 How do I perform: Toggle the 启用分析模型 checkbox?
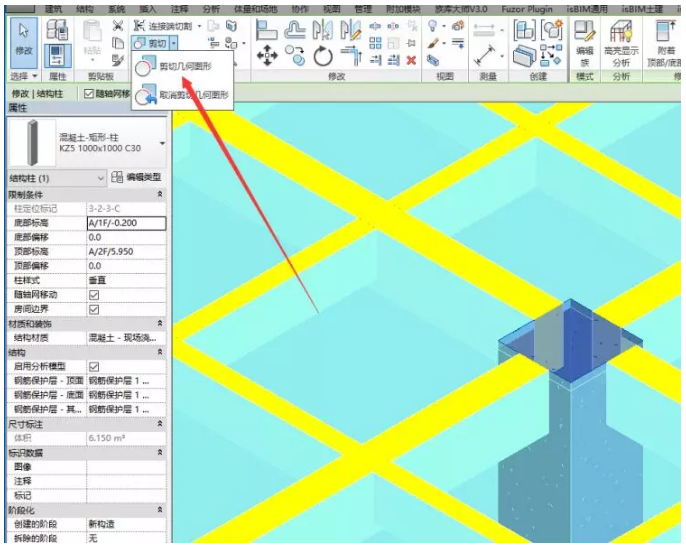[x=94, y=366]
